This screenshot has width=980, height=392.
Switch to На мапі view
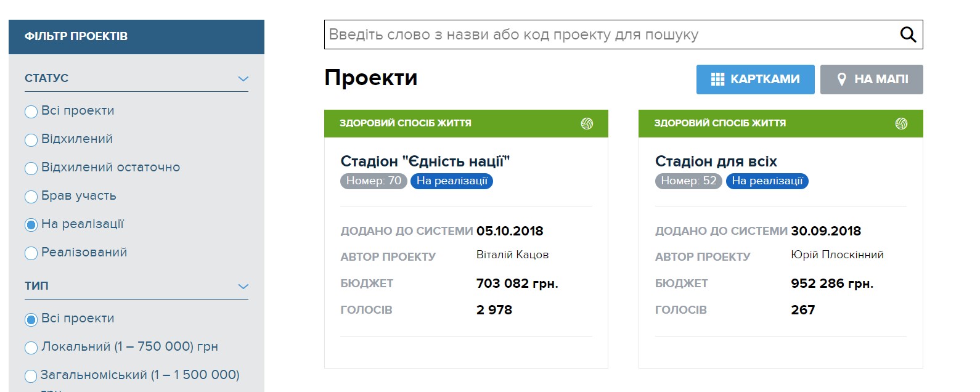[872, 80]
